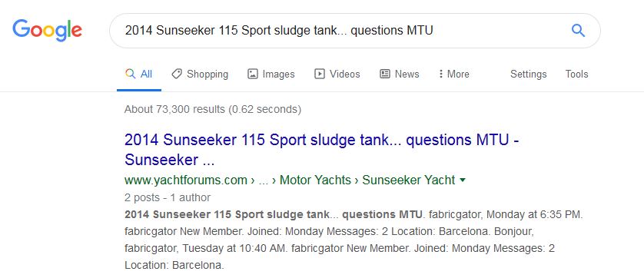The width and height of the screenshot is (644, 278).
Task: Open the Tools options
Action: coord(576,74)
